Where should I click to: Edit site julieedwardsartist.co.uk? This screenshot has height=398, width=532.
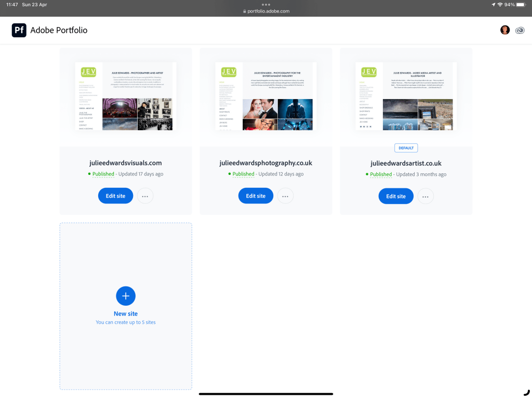click(396, 196)
